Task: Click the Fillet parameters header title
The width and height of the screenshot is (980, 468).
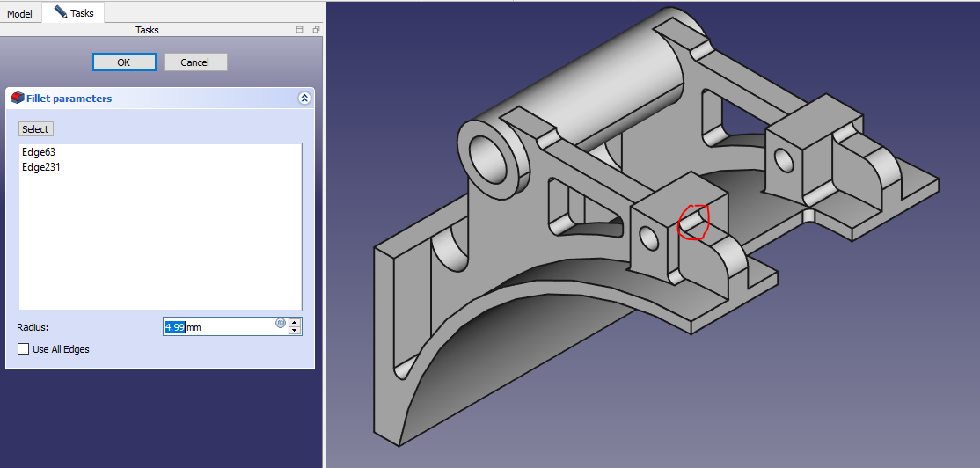Action: pos(69,99)
